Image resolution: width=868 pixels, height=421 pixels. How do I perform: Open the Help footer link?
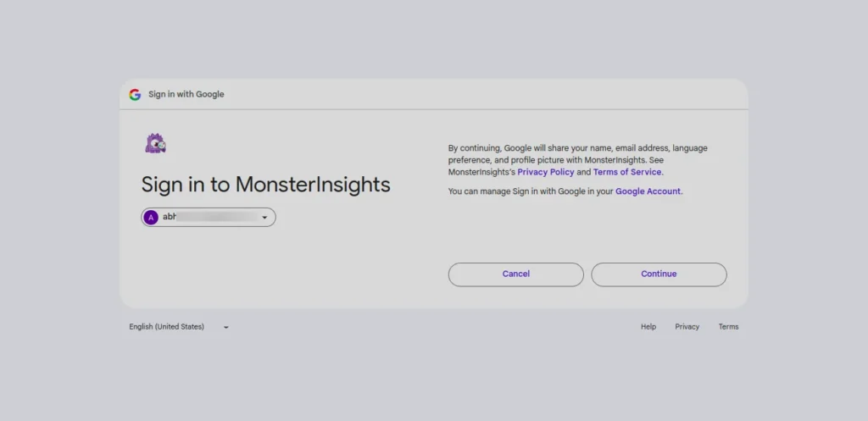tap(648, 327)
